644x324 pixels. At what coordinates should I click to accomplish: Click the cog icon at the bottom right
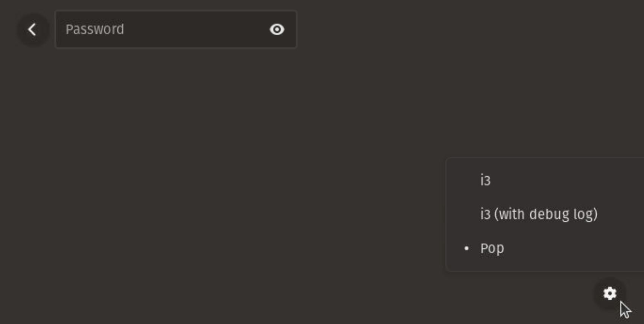[x=610, y=293]
